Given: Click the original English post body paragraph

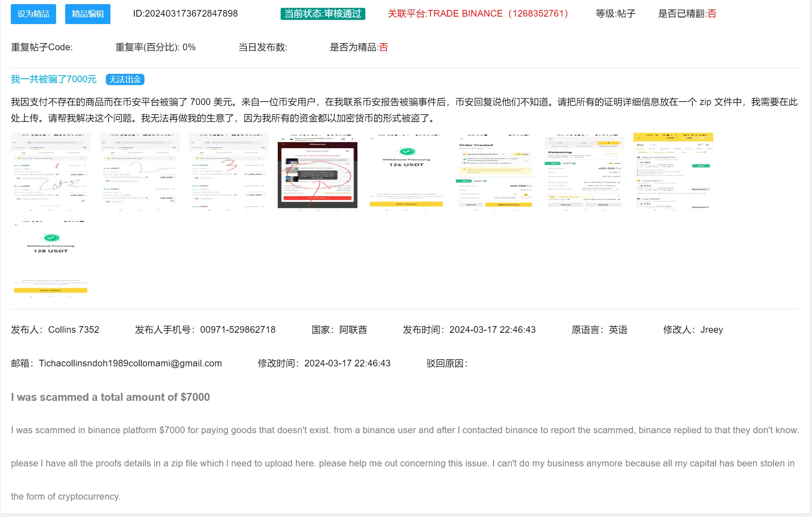Looking at the screenshot, I should (405, 463).
